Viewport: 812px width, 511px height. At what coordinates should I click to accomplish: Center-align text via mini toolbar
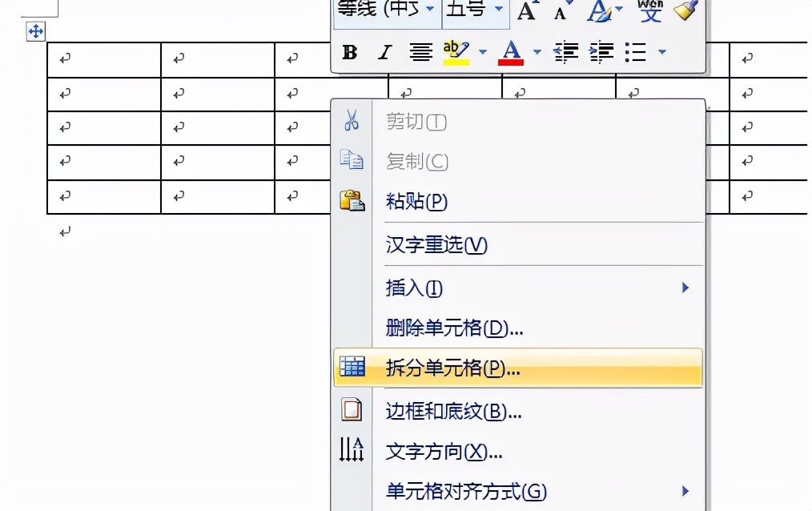pyautogui.click(x=420, y=52)
